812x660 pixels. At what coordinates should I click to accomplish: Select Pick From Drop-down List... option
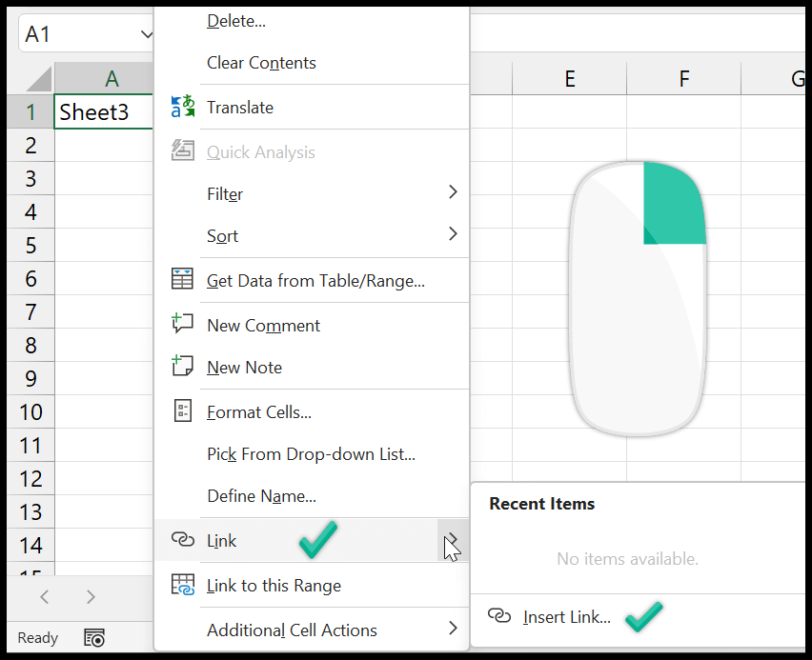[x=311, y=454]
